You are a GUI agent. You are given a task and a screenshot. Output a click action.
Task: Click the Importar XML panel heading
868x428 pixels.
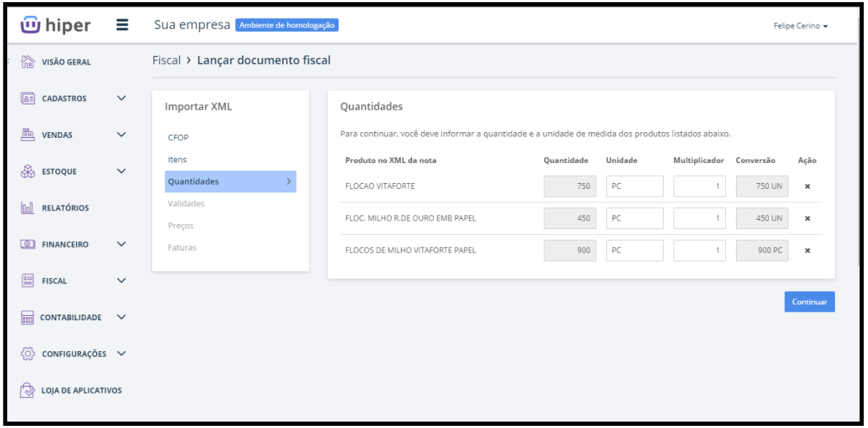tap(199, 107)
